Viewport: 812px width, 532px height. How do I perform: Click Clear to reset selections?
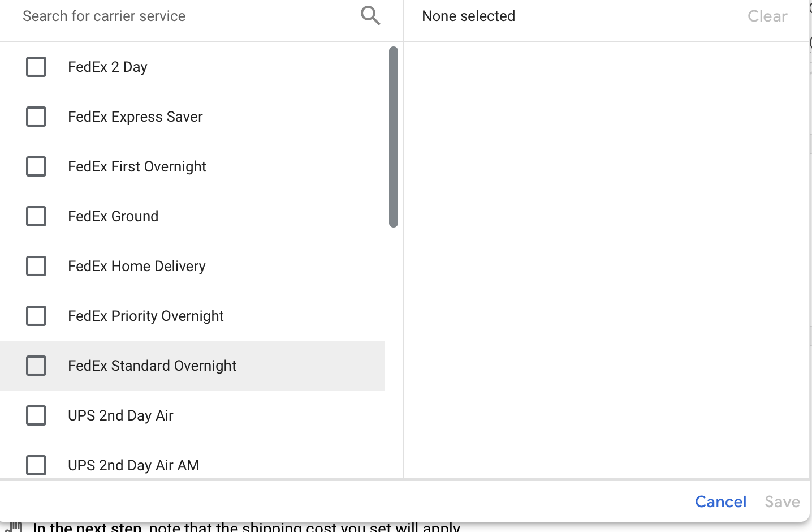click(767, 16)
